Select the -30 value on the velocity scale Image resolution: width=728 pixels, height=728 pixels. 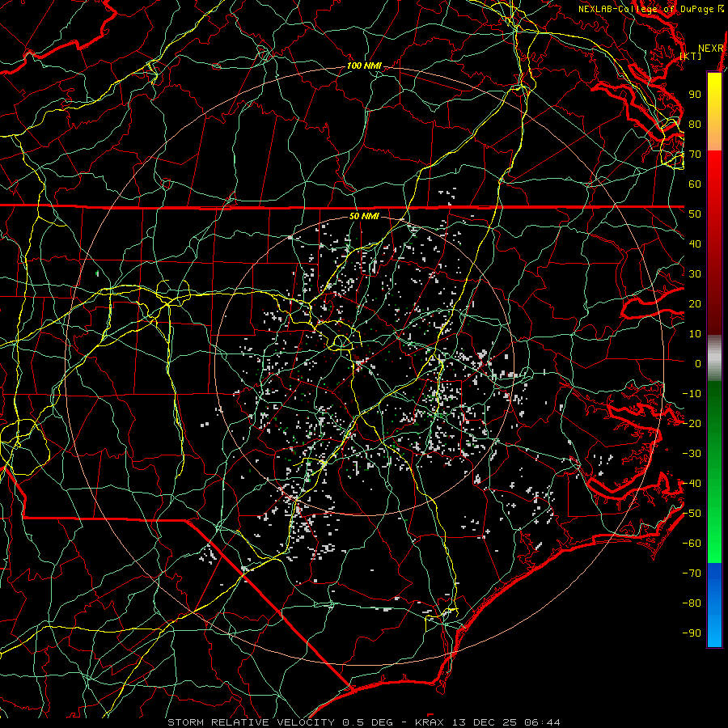(x=692, y=454)
